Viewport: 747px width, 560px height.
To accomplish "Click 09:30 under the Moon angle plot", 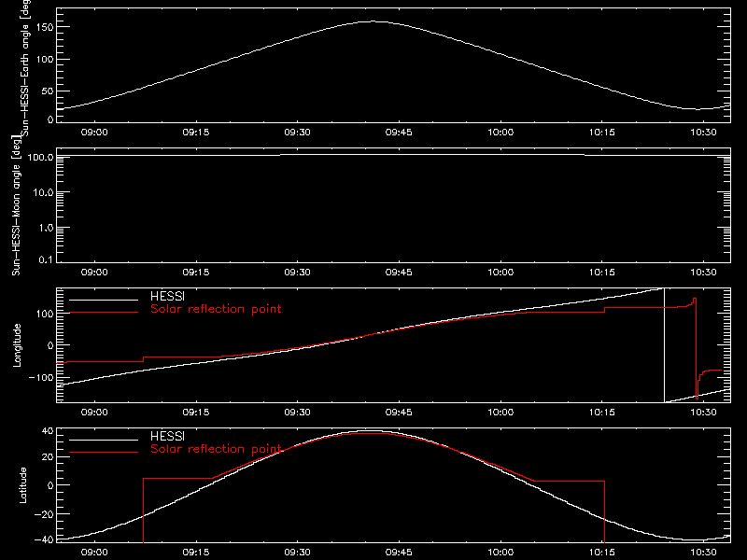I will pos(297,273).
